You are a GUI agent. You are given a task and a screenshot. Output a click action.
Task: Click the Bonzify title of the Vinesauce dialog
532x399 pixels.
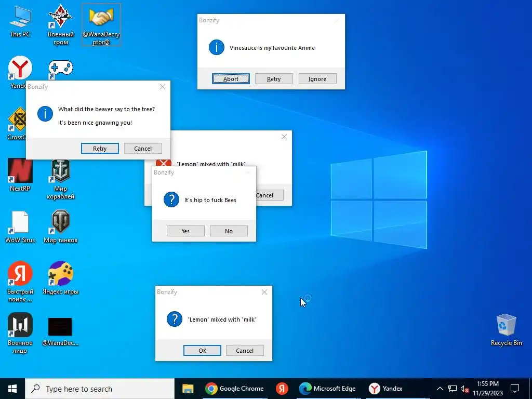(x=209, y=20)
